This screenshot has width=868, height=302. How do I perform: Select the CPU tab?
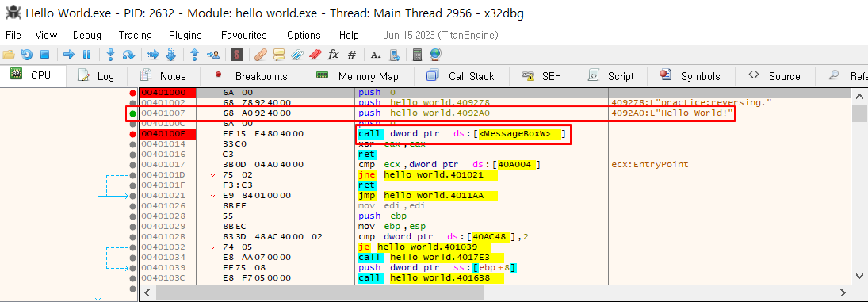[x=33, y=76]
